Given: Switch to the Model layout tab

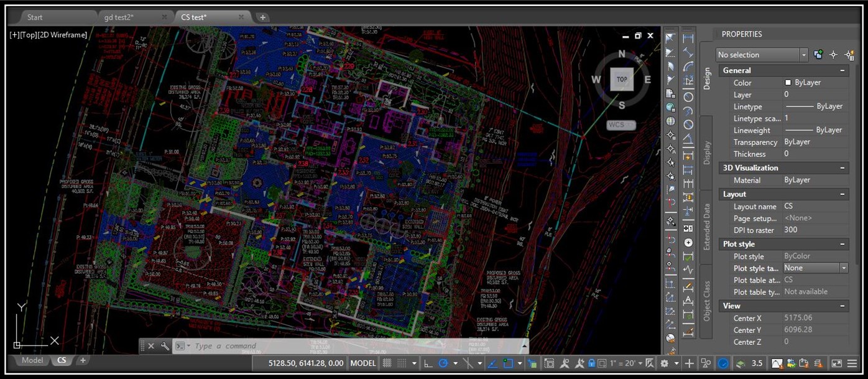Looking at the screenshot, I should pos(32,360).
